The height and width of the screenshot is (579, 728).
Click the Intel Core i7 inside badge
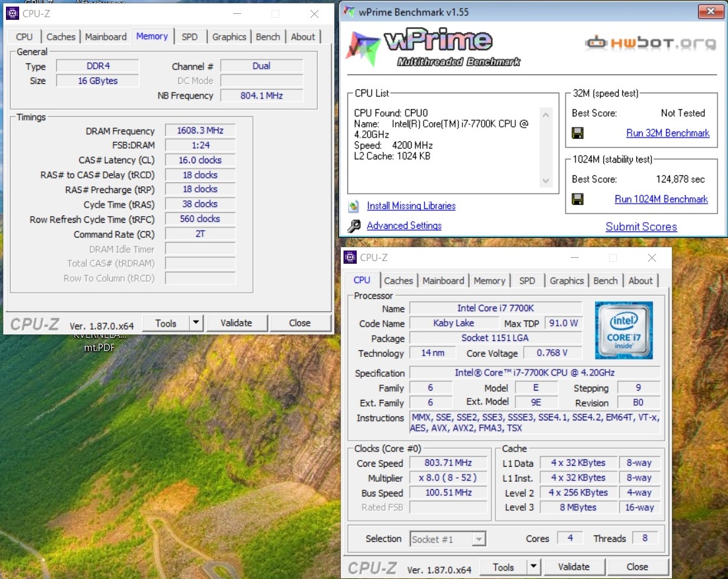[x=624, y=330]
